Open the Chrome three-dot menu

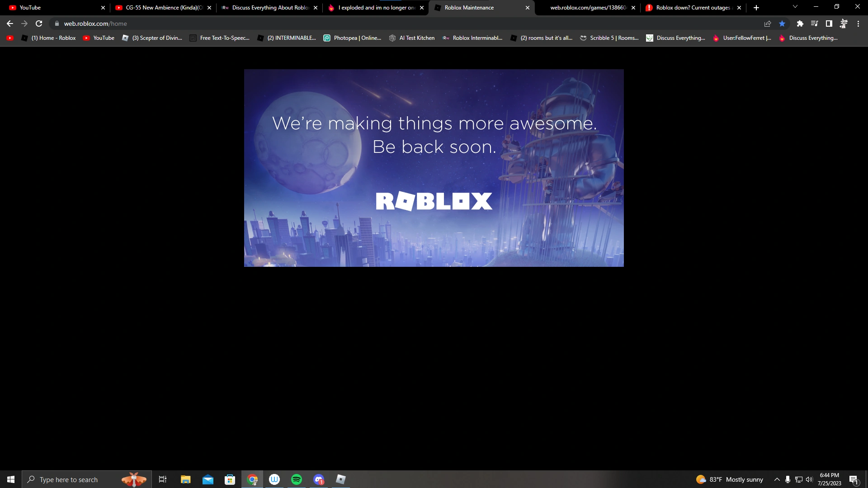(858, 24)
